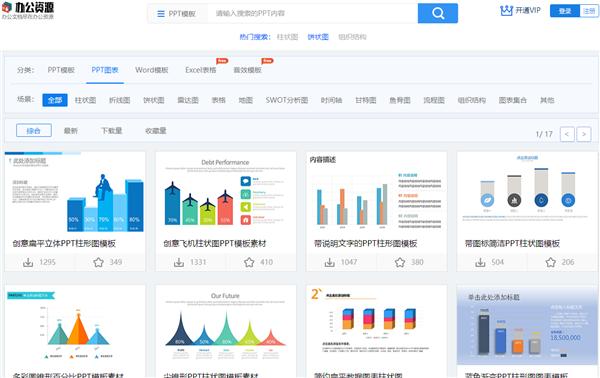Viewport: 600px width, 378px height.
Task: Open 创意扁平立体PPT柱形图模板 thumbnail
Action: [75, 192]
